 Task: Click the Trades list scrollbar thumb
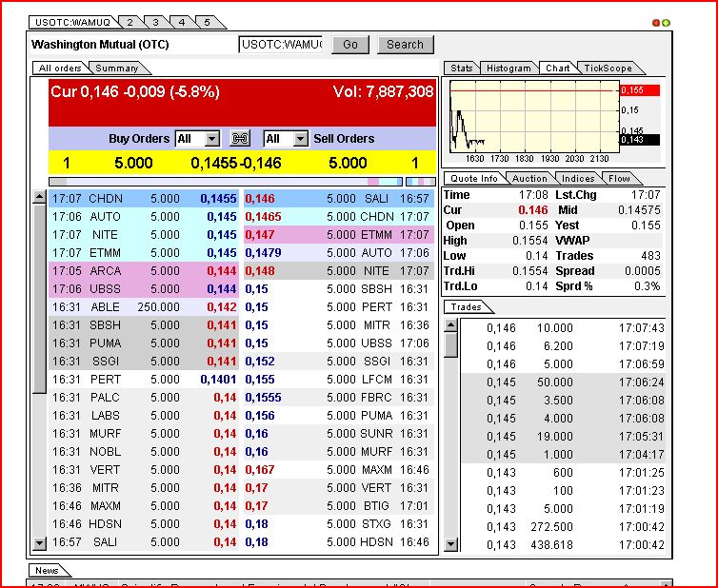pyautogui.click(x=451, y=345)
